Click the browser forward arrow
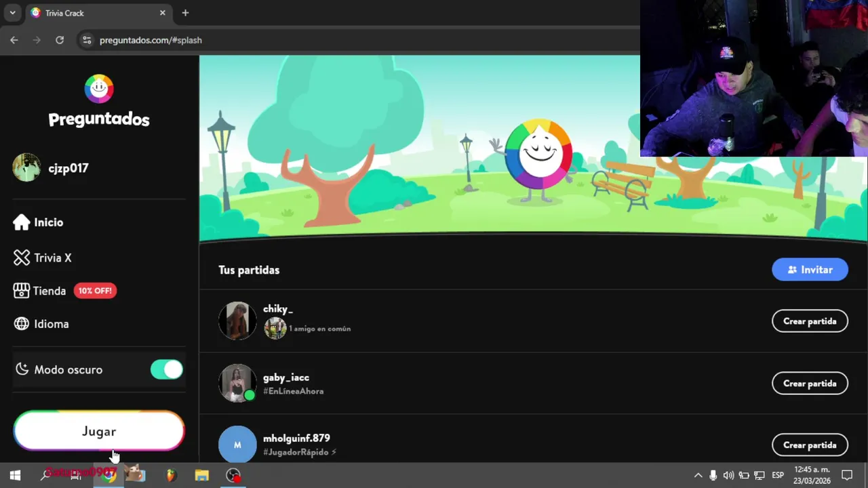The width and height of the screenshot is (868, 488). click(37, 40)
